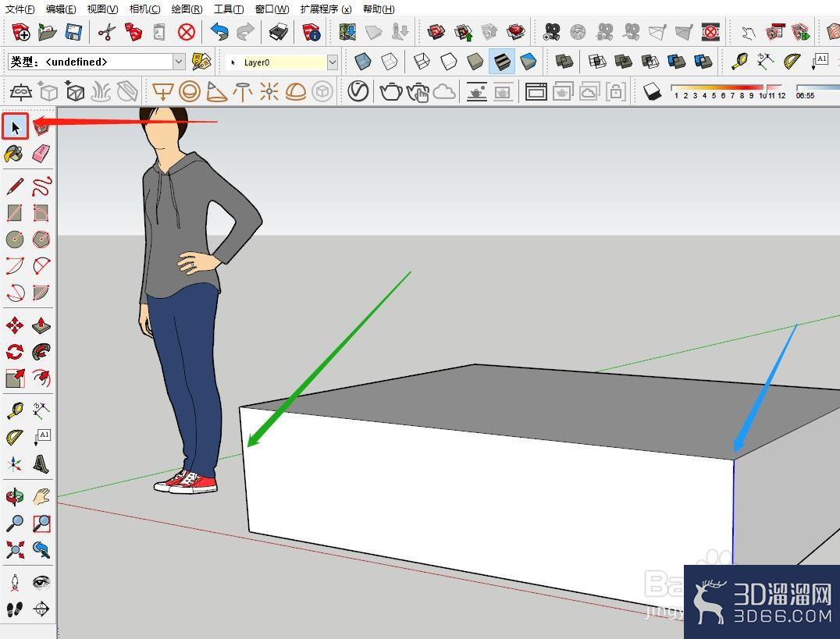Select the Follow Me tool

[41, 352]
